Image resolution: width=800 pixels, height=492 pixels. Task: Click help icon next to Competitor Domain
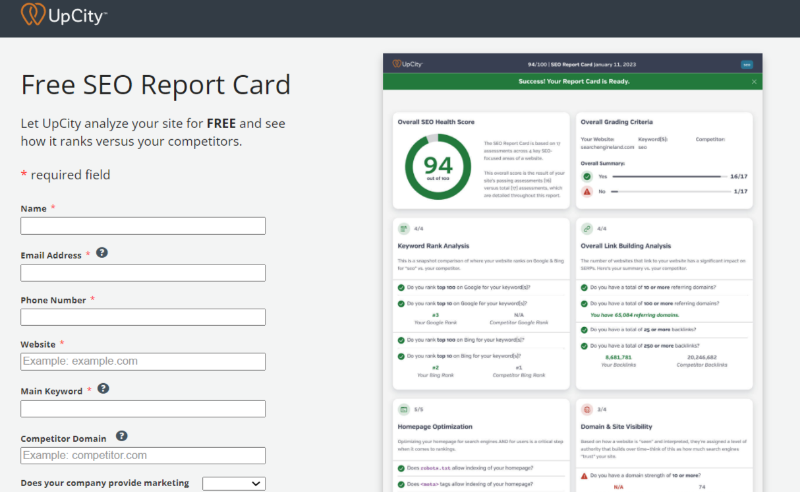click(x=121, y=436)
